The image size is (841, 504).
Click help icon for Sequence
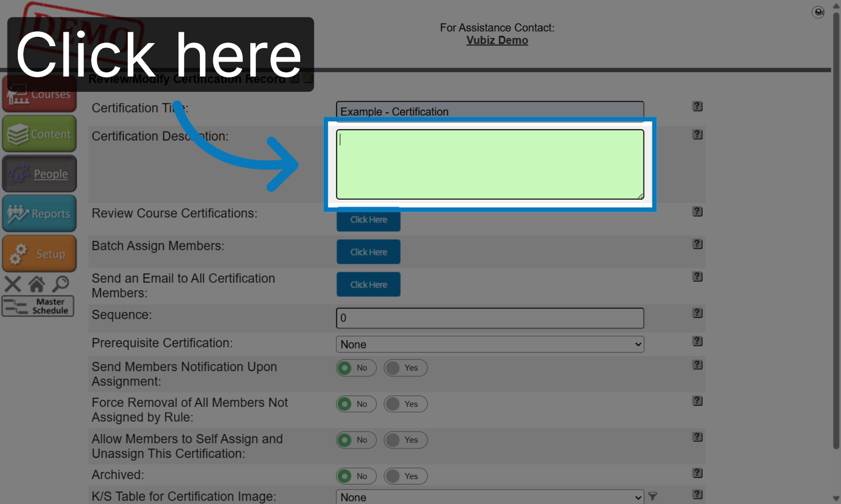tap(697, 313)
